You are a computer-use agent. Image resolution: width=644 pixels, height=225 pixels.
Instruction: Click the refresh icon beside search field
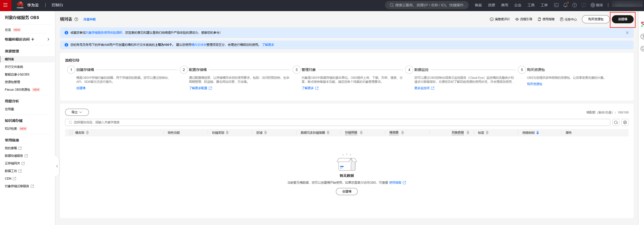click(616, 122)
